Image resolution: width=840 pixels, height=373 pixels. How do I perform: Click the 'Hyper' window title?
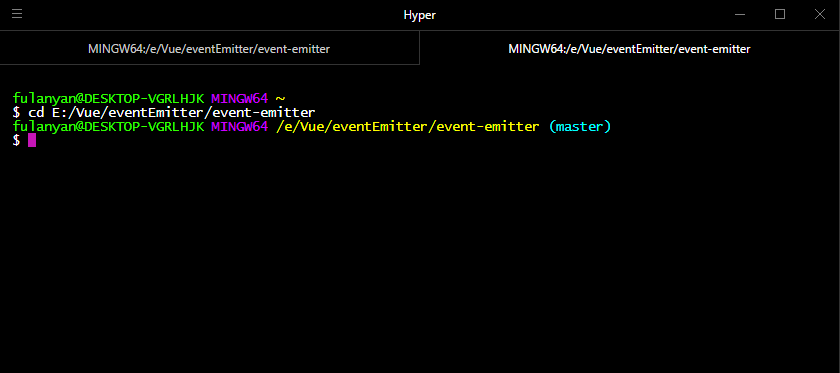click(419, 15)
